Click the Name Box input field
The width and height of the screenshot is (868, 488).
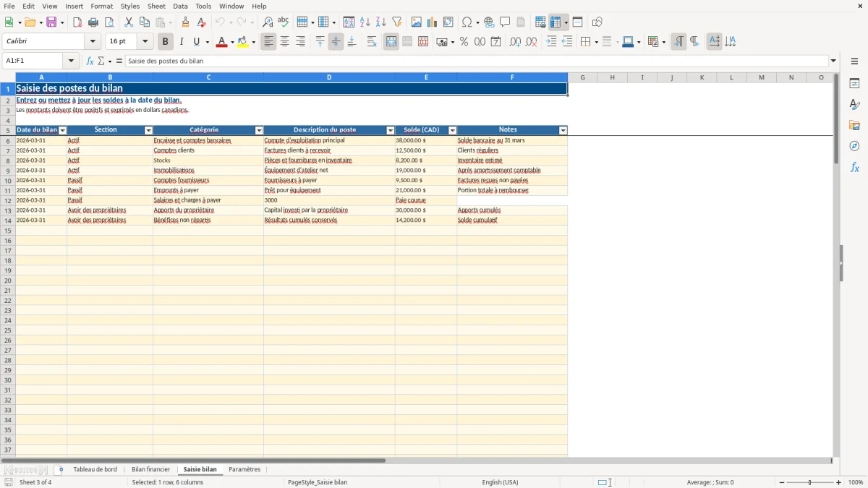coord(34,61)
